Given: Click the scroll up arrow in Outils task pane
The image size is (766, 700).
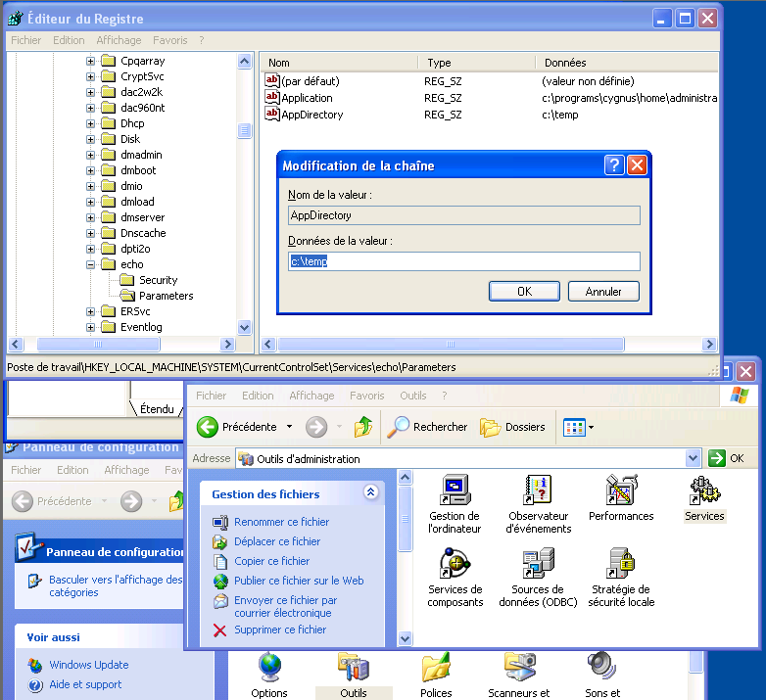Looking at the screenshot, I should pos(405,477).
